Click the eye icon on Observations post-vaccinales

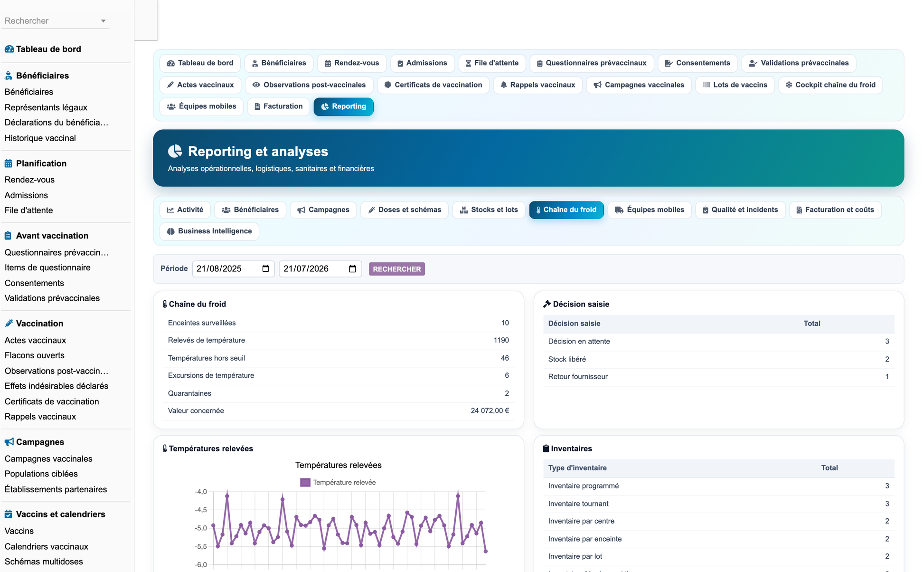tap(256, 85)
